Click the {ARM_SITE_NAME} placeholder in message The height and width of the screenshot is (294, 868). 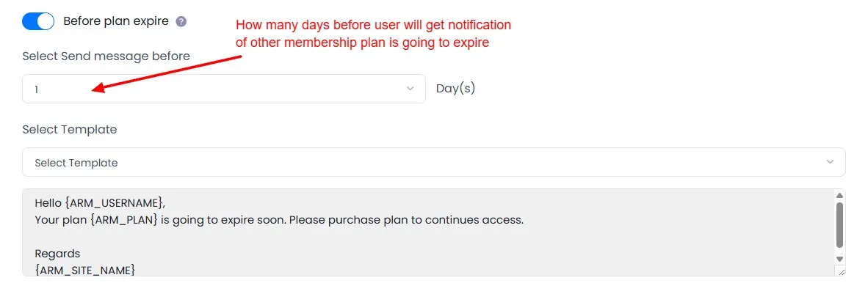click(85, 270)
